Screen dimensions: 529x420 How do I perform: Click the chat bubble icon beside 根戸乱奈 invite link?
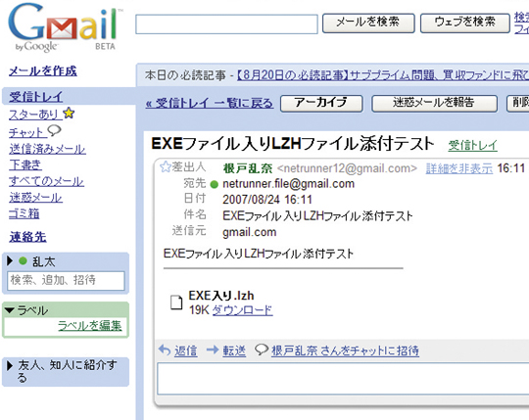pyautogui.click(x=262, y=350)
